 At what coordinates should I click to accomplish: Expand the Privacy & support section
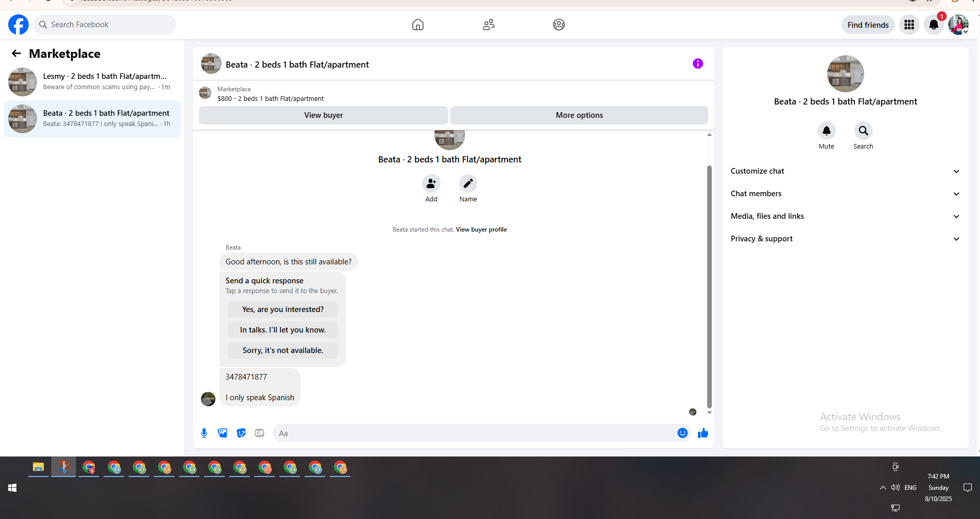coord(846,239)
